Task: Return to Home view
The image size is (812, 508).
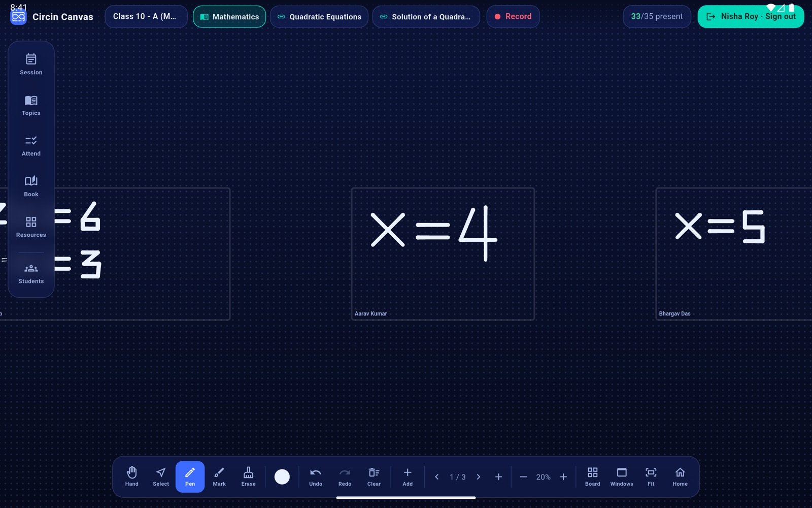Action: pos(680,477)
